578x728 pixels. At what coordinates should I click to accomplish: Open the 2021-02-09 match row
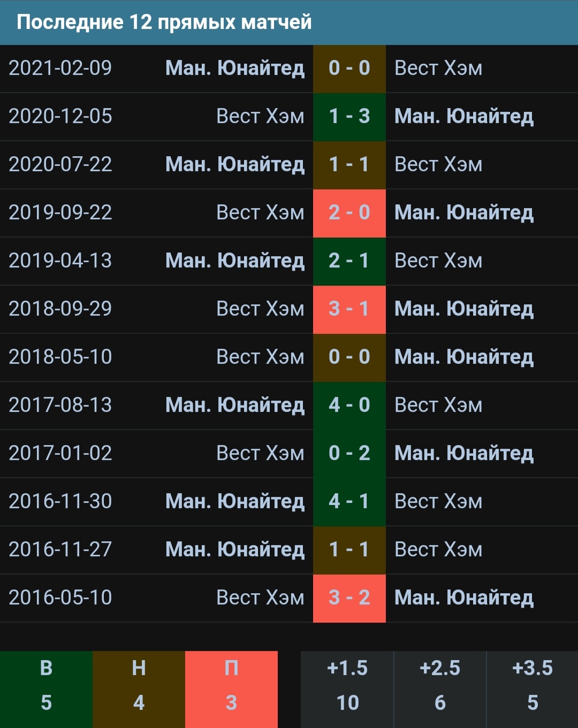289,68
